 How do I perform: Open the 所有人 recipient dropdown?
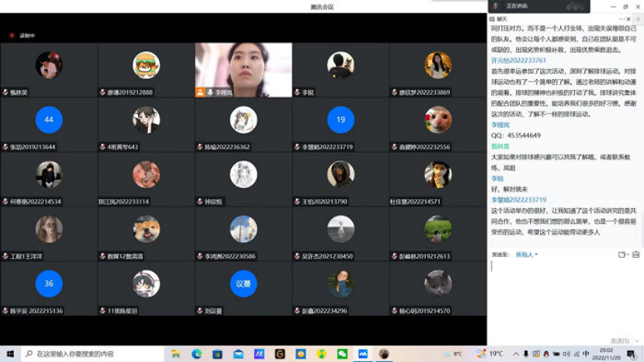point(527,254)
